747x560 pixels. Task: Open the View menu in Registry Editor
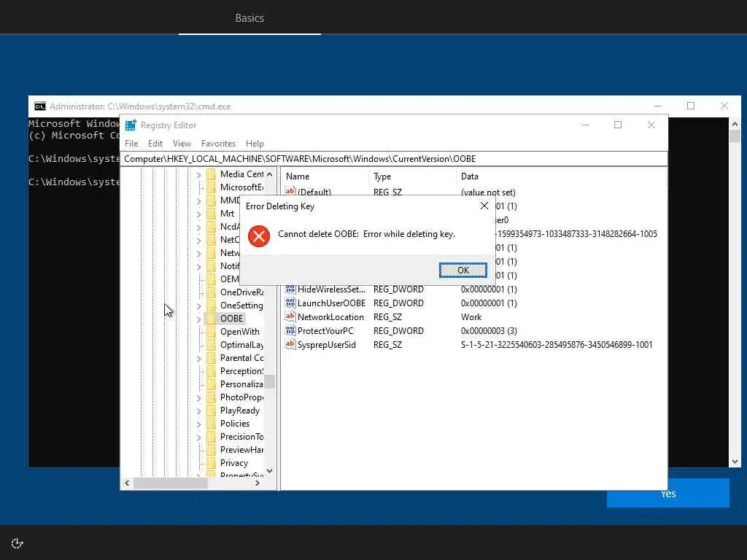click(182, 144)
